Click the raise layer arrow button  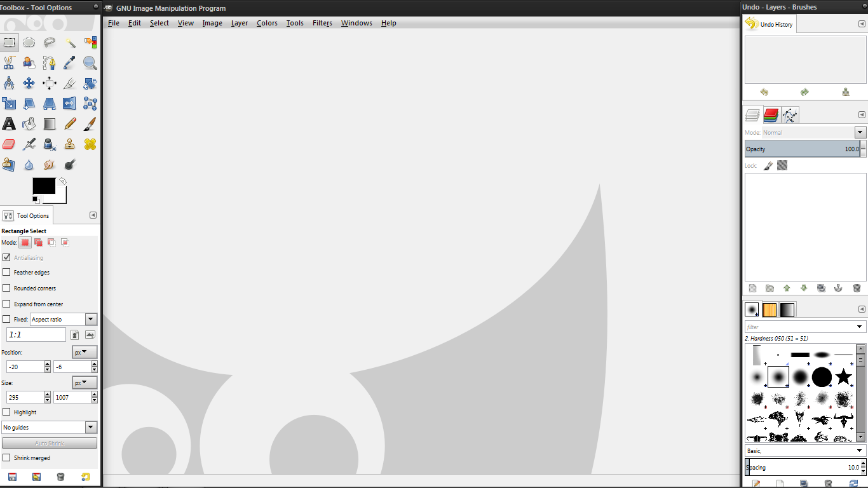click(787, 288)
